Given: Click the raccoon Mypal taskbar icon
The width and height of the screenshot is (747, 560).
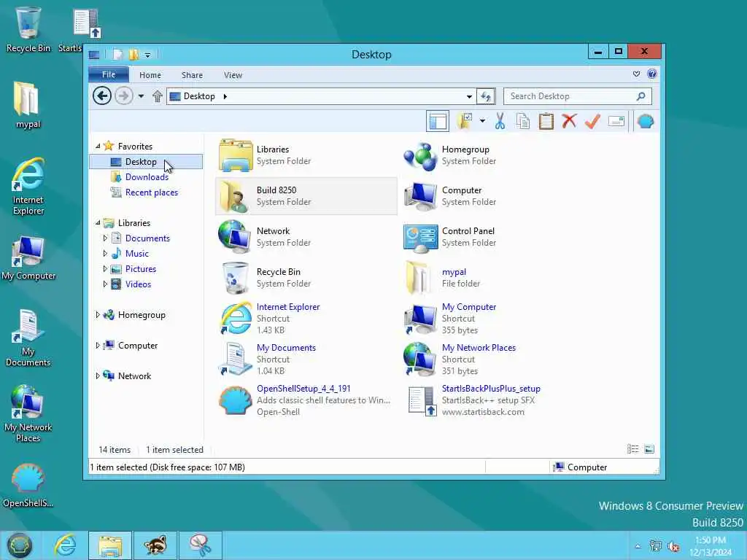Looking at the screenshot, I should point(155,545).
